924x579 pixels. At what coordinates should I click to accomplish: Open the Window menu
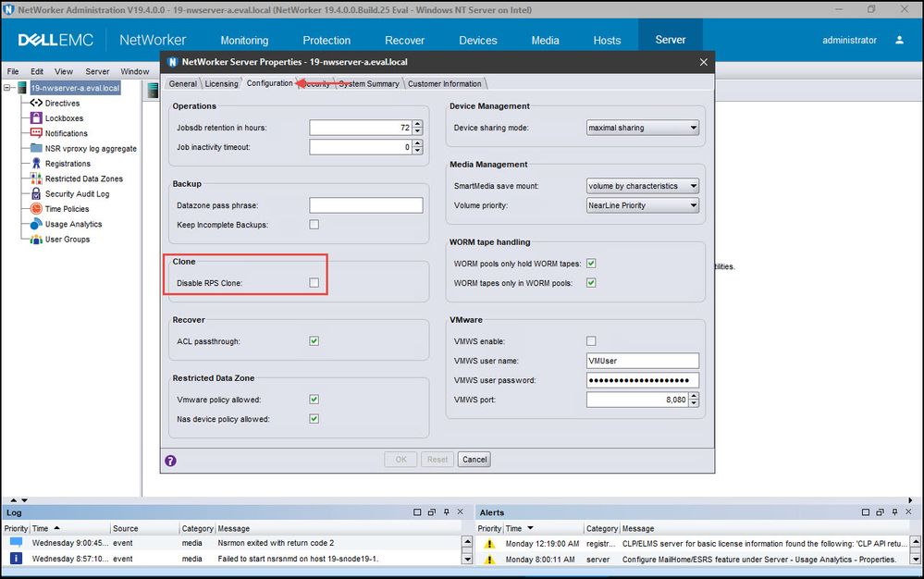pyautogui.click(x=135, y=71)
